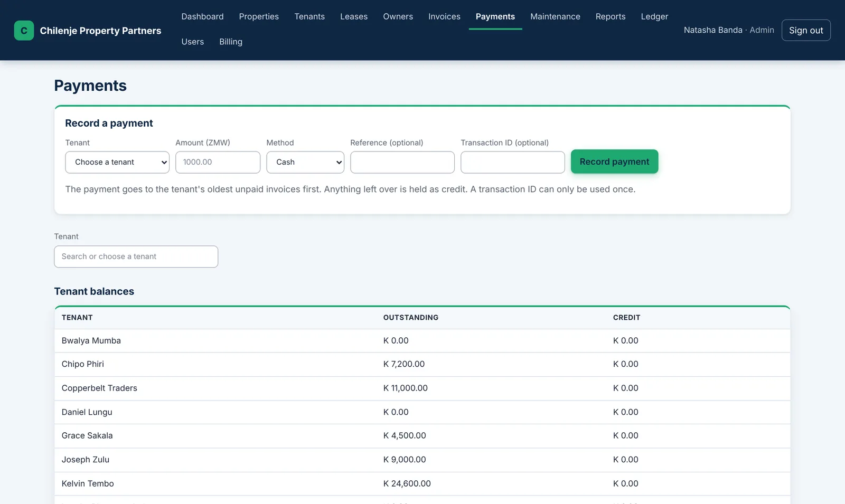Open the Owners page
The image size is (845, 504).
(x=398, y=16)
